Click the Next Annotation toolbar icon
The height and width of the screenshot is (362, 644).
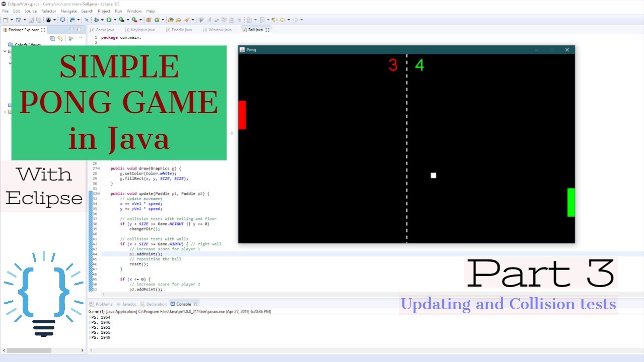tap(249, 20)
